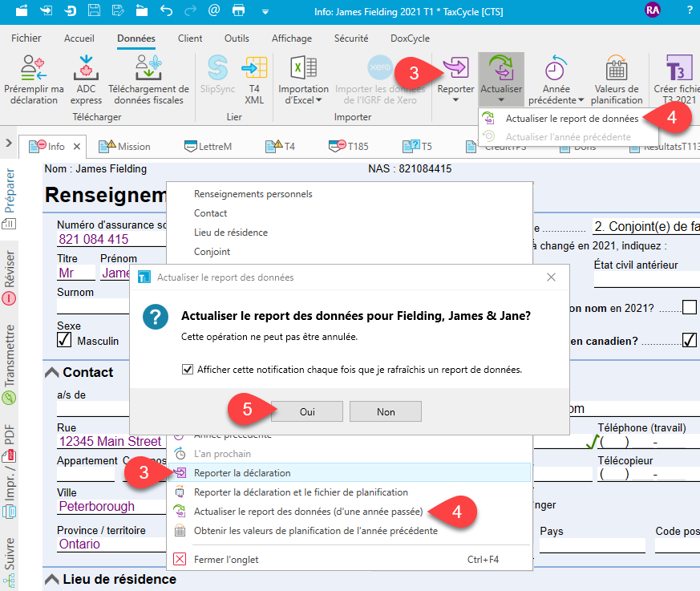Click the Province field Ontario
Image resolution: width=700 pixels, height=591 pixels.
point(111,544)
